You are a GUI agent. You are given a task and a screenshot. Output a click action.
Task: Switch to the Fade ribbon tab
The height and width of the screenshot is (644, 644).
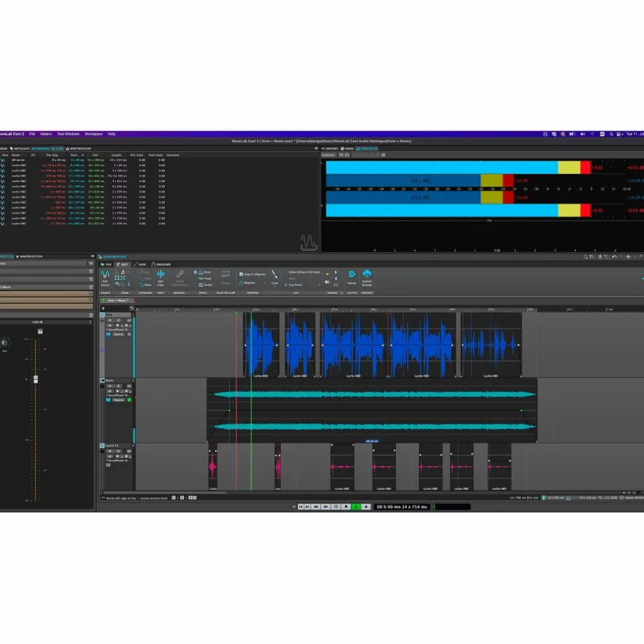click(x=139, y=264)
